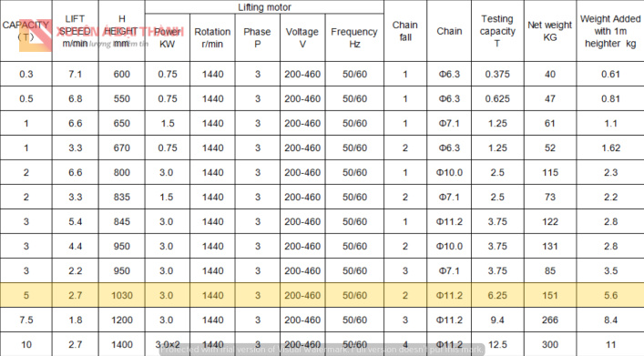Select net weight value 73
The width and height of the screenshot is (644, 356).
click(550, 197)
